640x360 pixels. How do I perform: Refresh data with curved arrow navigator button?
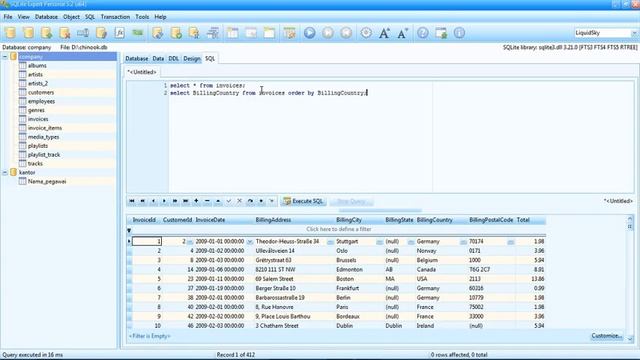pyautogui.click(x=250, y=201)
